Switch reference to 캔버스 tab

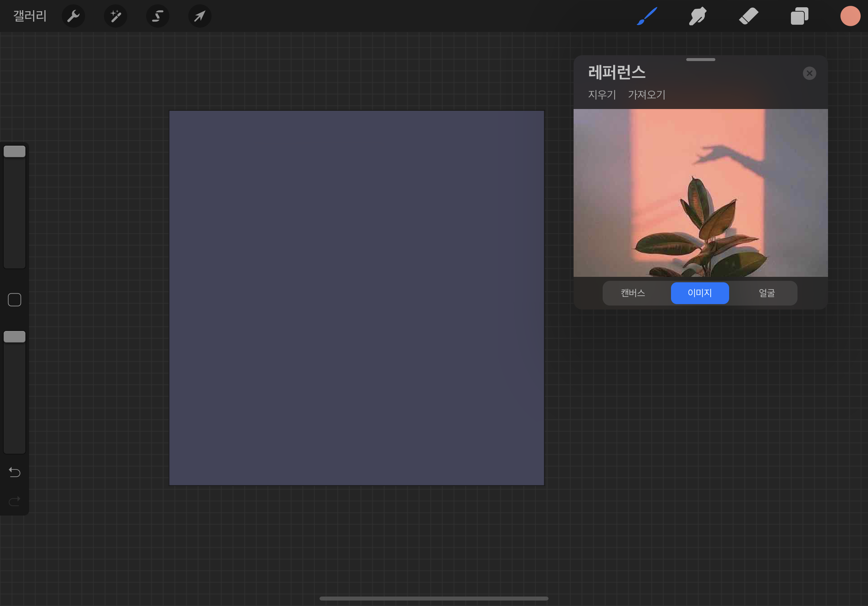tap(632, 293)
